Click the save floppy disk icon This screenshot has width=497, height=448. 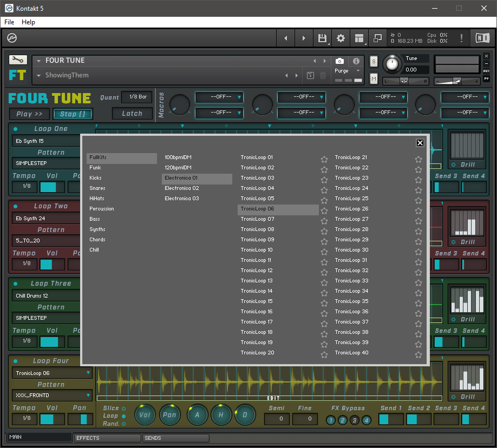pos(322,38)
